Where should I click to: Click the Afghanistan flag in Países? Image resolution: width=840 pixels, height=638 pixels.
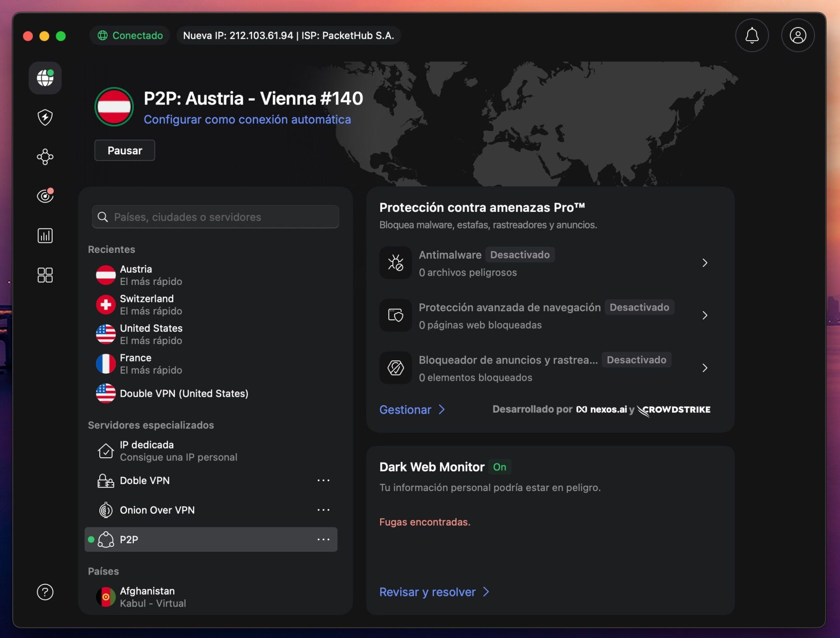click(x=105, y=597)
